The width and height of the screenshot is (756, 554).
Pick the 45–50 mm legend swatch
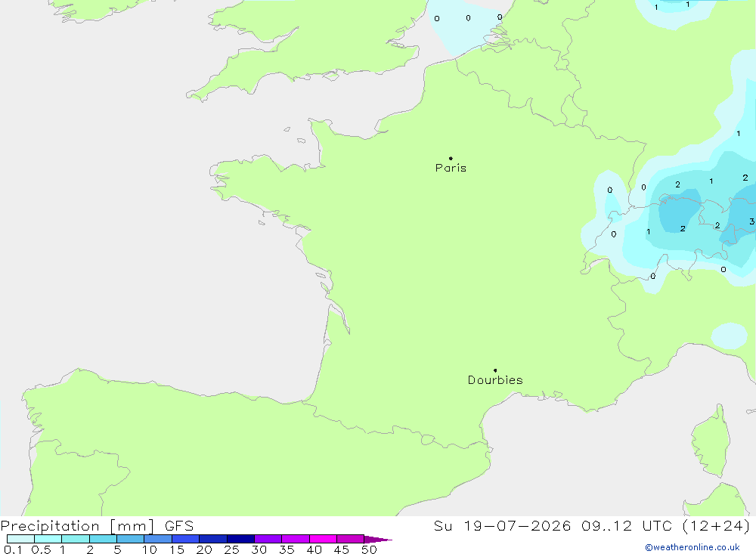tap(351, 539)
